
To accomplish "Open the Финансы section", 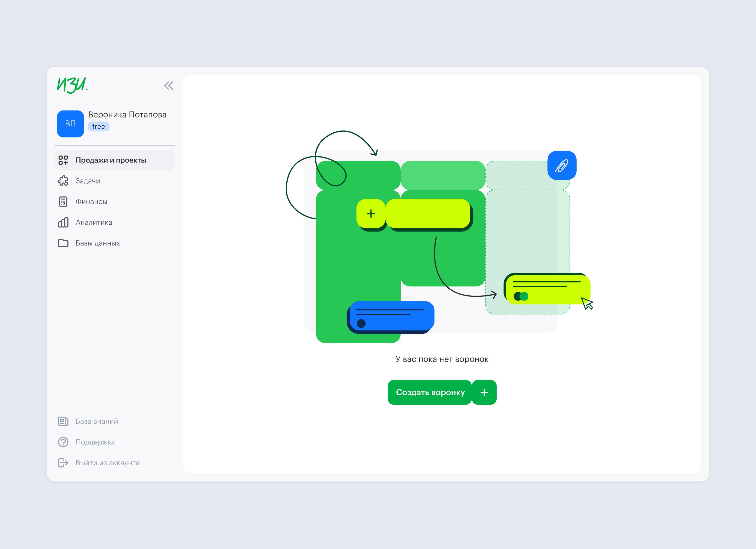I will pyautogui.click(x=91, y=201).
